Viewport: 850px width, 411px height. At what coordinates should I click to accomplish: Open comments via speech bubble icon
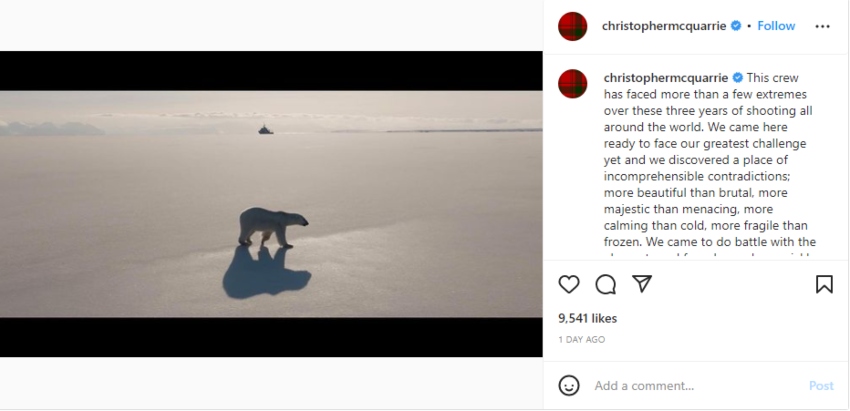pos(606,284)
